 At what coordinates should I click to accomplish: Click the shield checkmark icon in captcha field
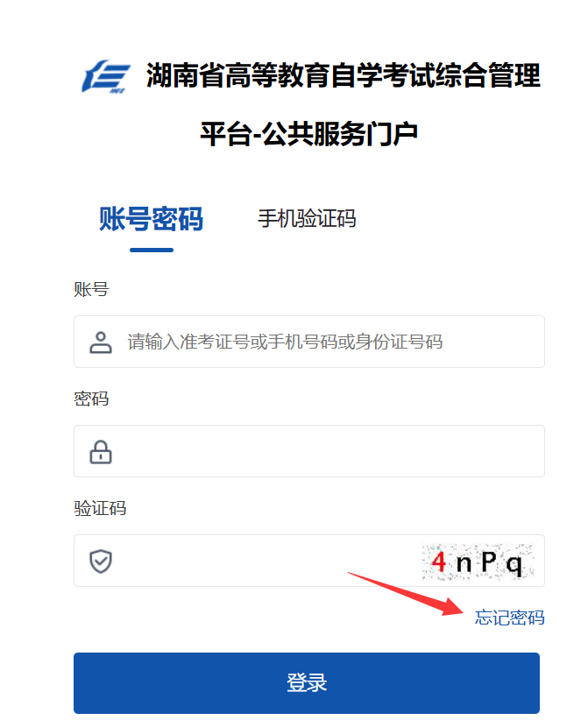click(101, 561)
